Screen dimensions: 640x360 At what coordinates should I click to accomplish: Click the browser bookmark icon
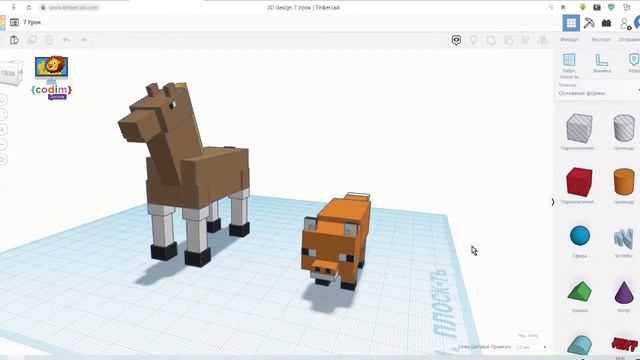[563, 7]
